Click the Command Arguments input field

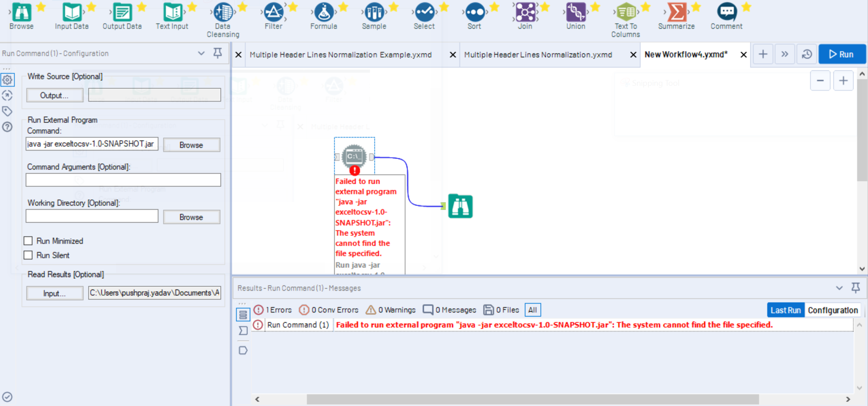123,180
